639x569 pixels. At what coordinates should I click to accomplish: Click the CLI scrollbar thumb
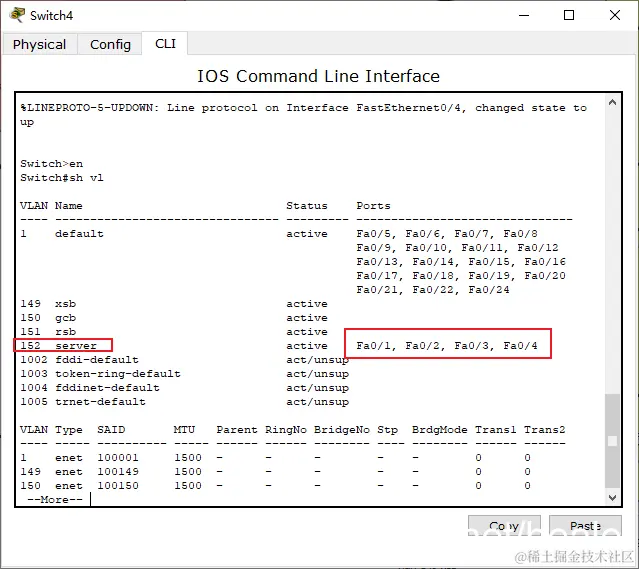pos(612,441)
